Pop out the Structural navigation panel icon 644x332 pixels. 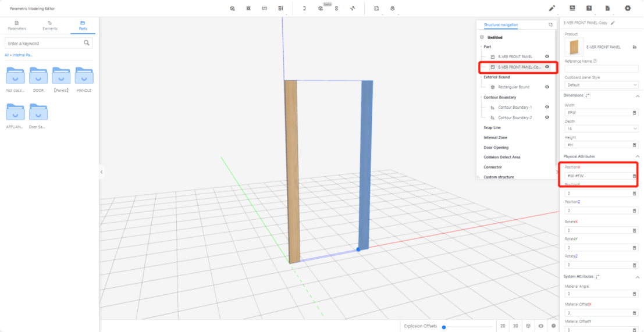[550, 25]
